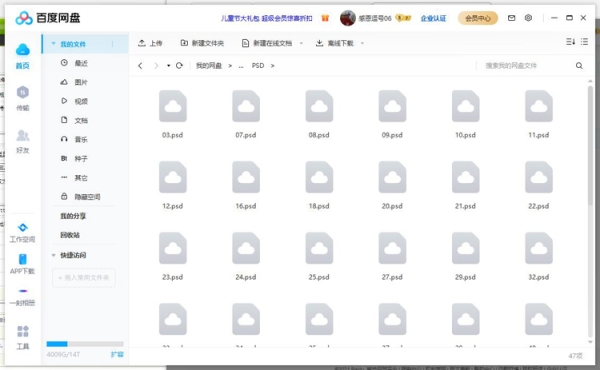The image size is (600, 370).
Task: Click the PSD breadcrumb folder
Action: click(x=258, y=66)
